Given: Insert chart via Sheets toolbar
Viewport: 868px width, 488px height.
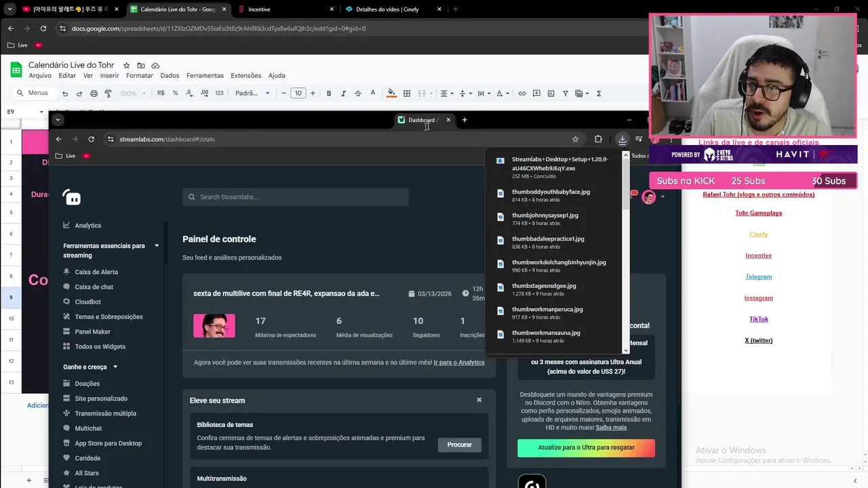Looking at the screenshot, I should [x=551, y=94].
